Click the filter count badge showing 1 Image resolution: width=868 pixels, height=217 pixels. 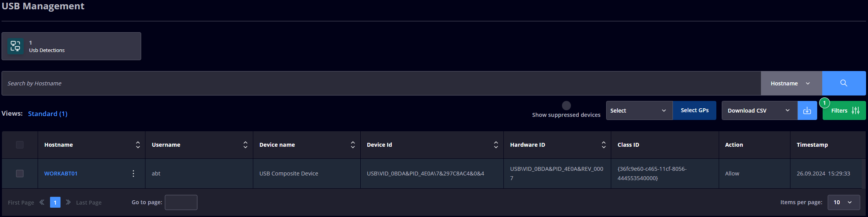coord(824,103)
